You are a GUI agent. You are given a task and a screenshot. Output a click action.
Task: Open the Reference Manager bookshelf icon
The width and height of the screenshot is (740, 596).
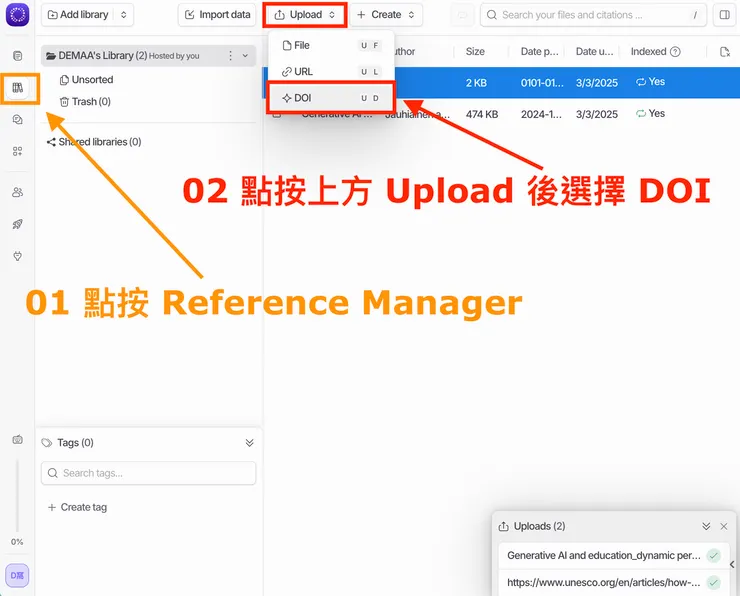17,88
